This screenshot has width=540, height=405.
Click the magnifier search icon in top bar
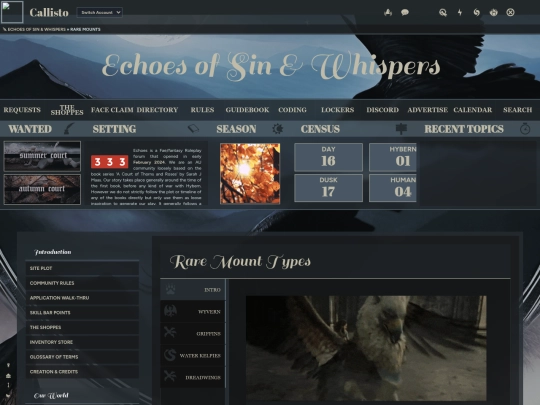pos(443,13)
